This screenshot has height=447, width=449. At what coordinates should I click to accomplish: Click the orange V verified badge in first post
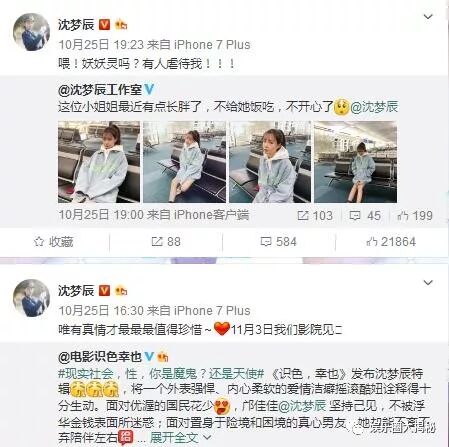(x=104, y=25)
